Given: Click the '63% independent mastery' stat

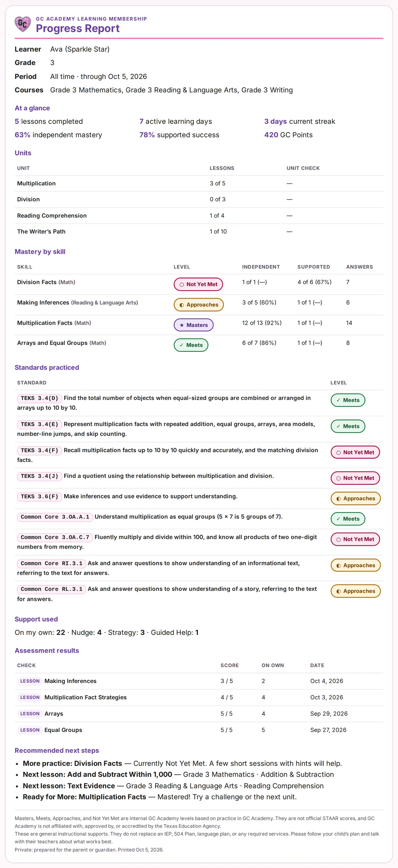Looking at the screenshot, I should point(58,135).
